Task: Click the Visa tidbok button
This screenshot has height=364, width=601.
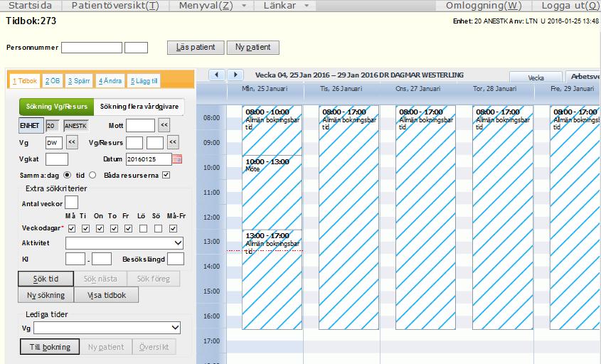Action: (x=107, y=295)
